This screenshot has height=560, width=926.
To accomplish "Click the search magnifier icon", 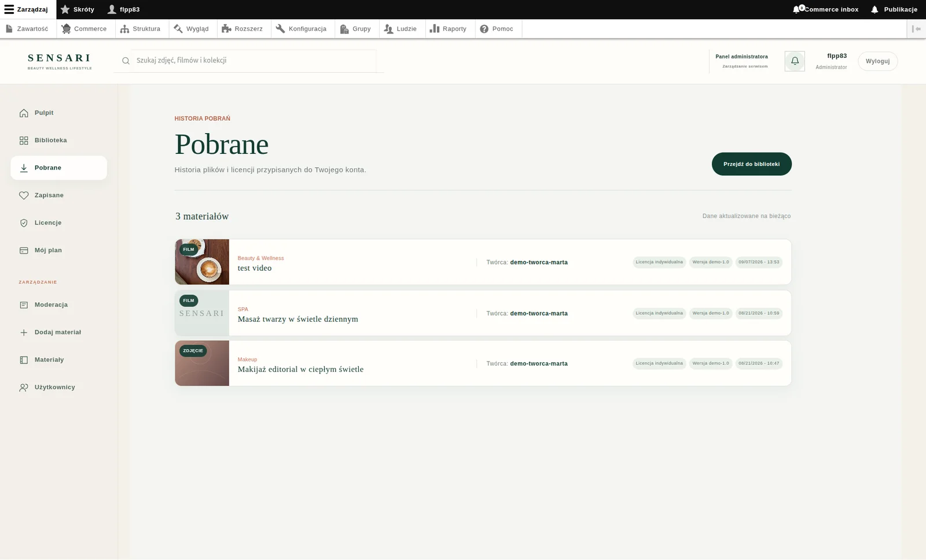I will point(126,61).
